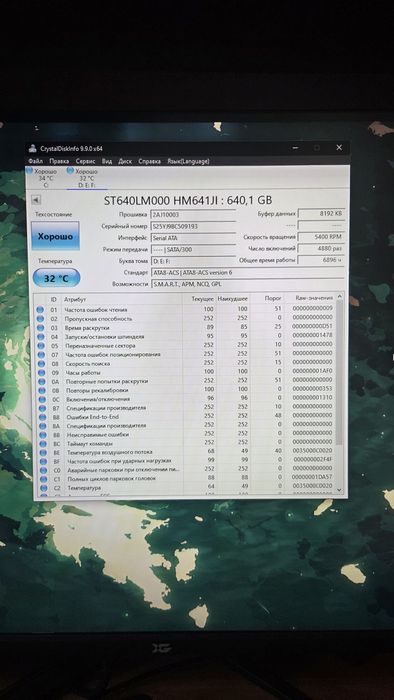Open the Файл menu
The height and width of the screenshot is (700, 394).
pos(35,161)
